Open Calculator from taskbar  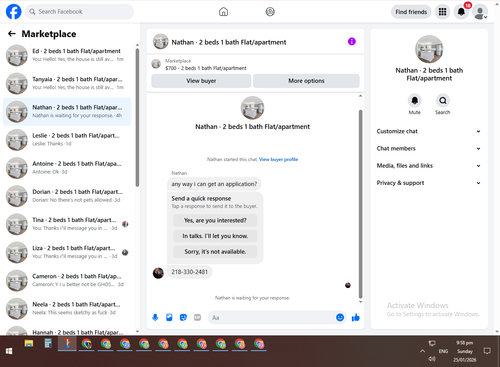48,344
